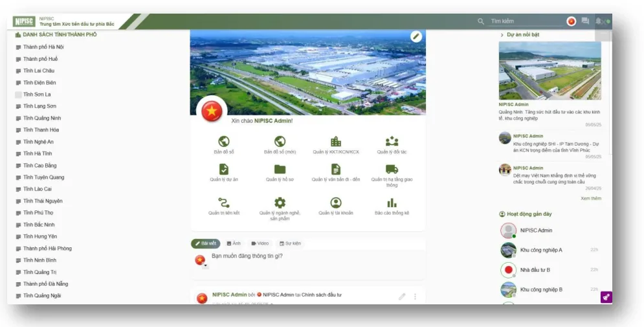The width and height of the screenshot is (644, 327).
Task: Click the purple widget icon at bottom right
Action: [606, 297]
